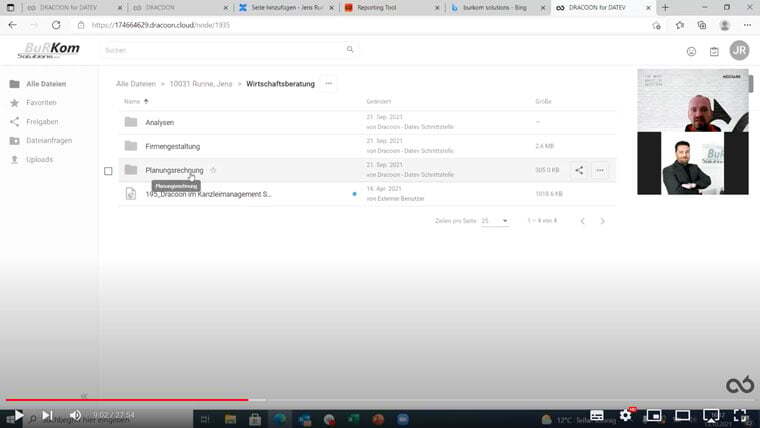Screen dimensions: 760x428
Task: Open the 195_Dracoon im Kanzleimanagement file
Action: click(208, 194)
